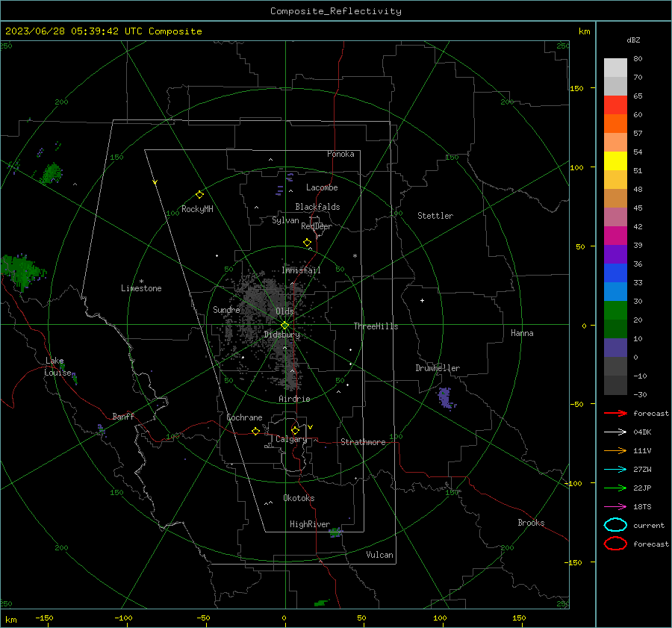Screen dimensions: 672x628
Task: Click the orange 111V arrow in the legend
Action: click(x=615, y=450)
